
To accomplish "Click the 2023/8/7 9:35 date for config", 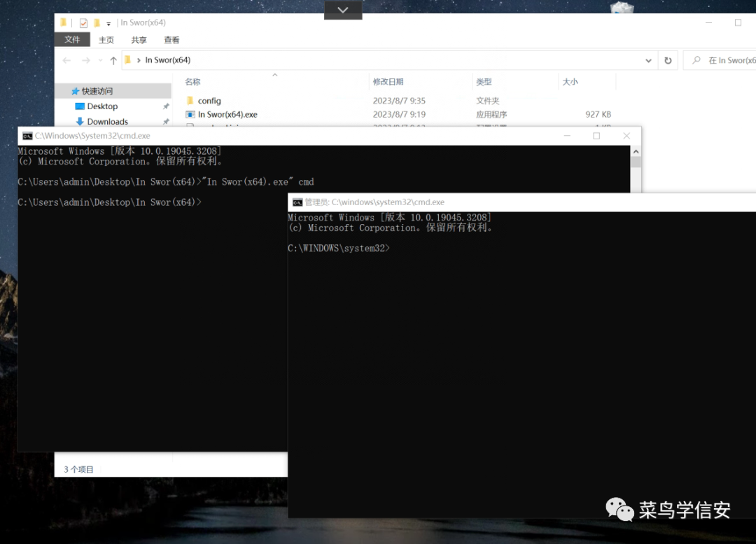I will (x=399, y=101).
